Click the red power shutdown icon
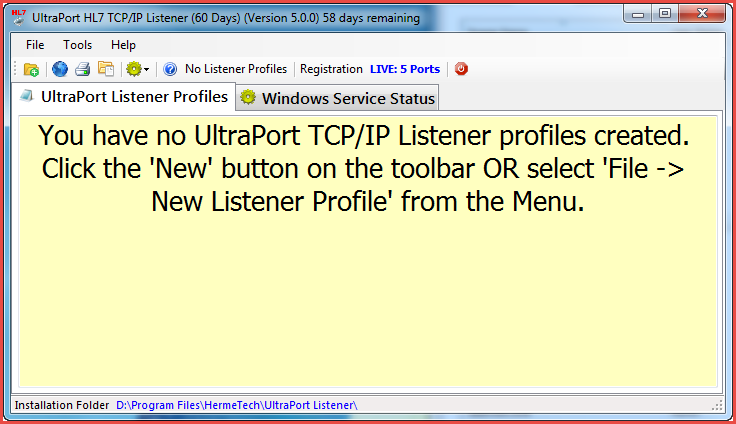736x424 pixels. tap(461, 69)
